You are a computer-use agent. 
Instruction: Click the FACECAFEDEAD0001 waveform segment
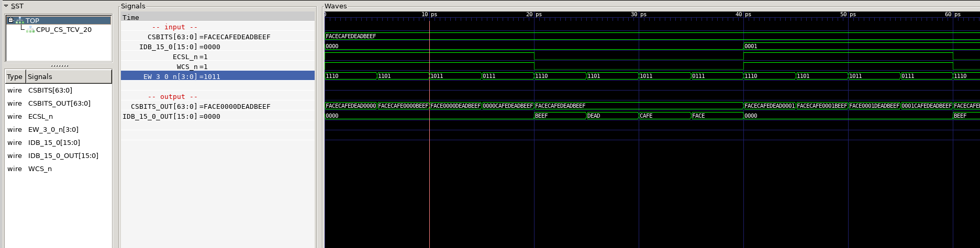coord(770,106)
